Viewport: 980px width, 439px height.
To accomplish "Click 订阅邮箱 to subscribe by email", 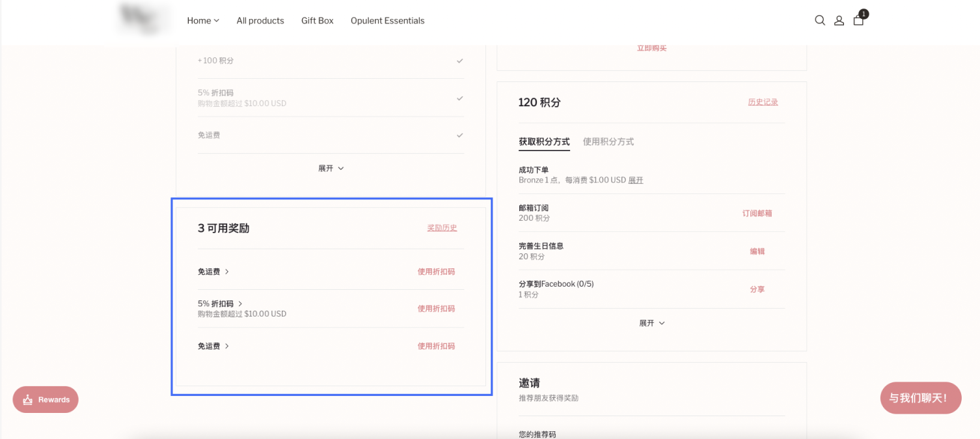I will (757, 213).
